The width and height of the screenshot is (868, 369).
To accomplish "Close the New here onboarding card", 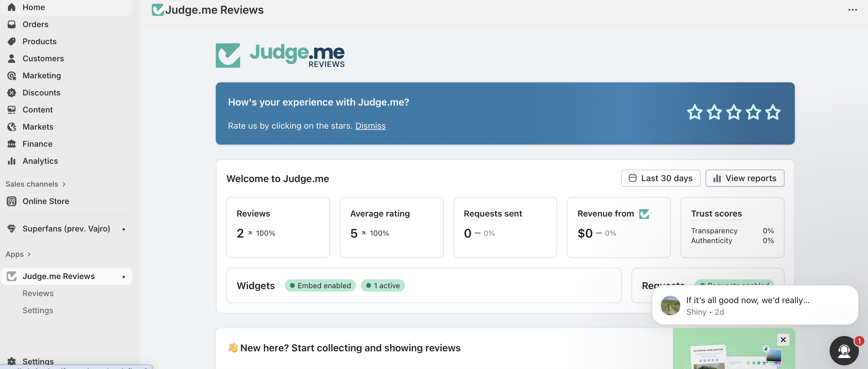I will pos(783,340).
